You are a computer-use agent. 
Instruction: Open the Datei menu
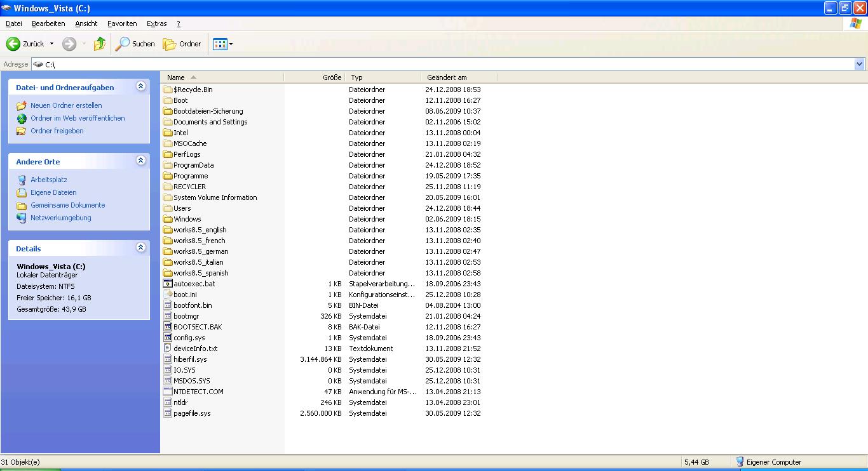click(13, 23)
